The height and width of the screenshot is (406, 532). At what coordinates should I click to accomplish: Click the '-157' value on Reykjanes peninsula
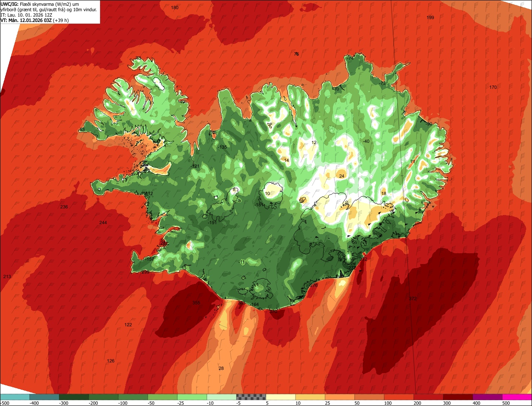click(x=149, y=259)
